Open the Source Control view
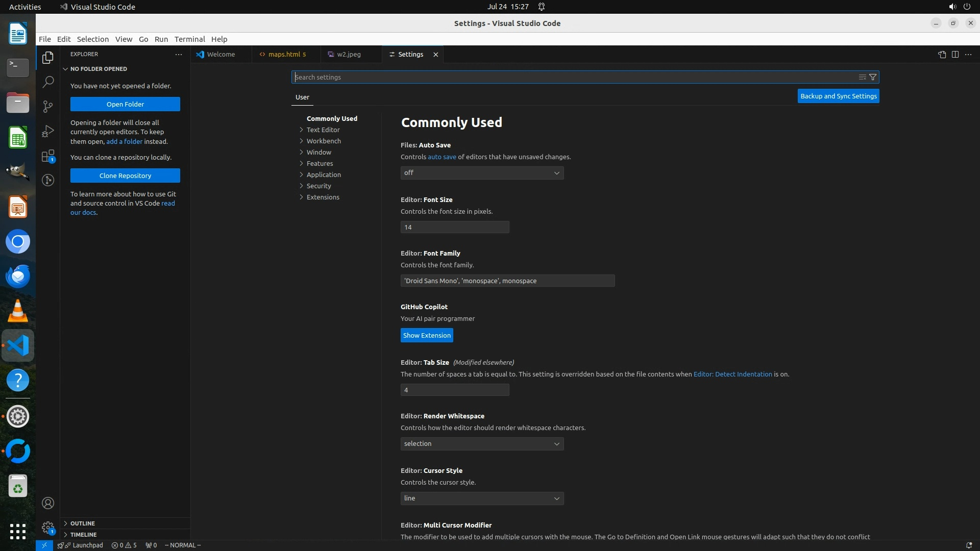 48,106
